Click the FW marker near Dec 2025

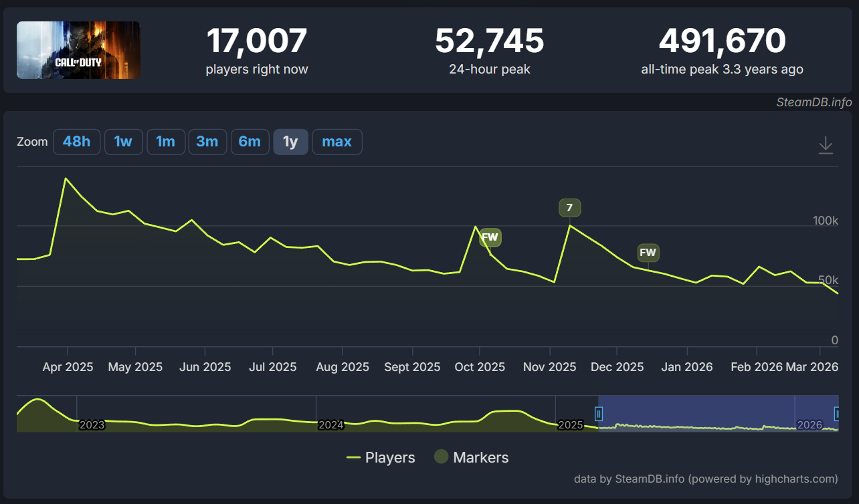(648, 253)
